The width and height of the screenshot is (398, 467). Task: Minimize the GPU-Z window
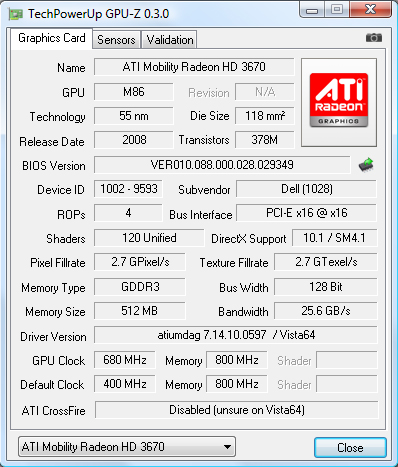(x=312, y=10)
